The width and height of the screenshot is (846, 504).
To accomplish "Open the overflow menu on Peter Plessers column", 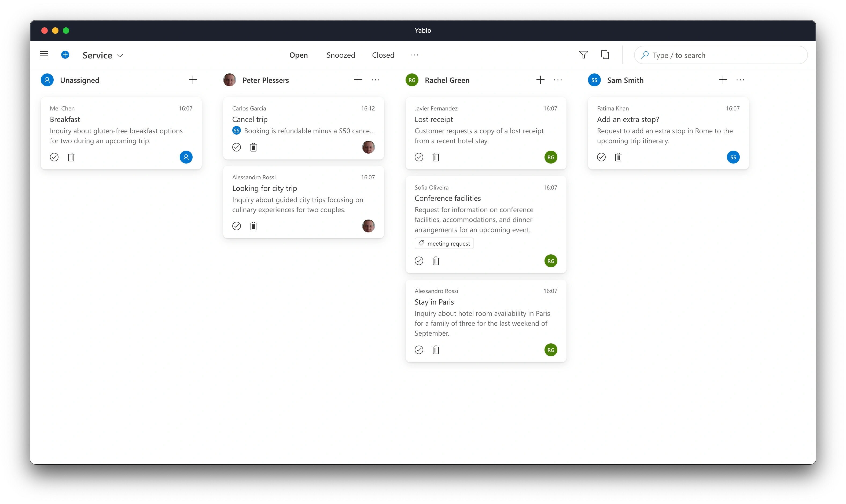I will (376, 80).
